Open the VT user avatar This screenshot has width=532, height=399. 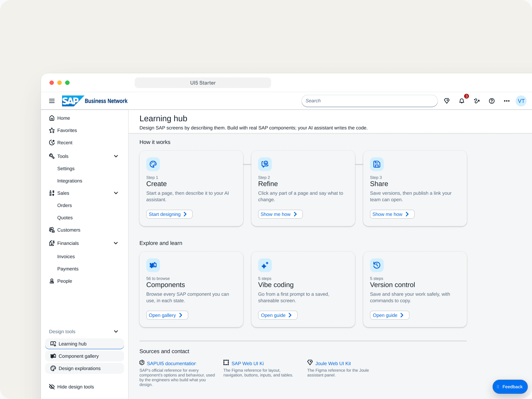tap(521, 101)
